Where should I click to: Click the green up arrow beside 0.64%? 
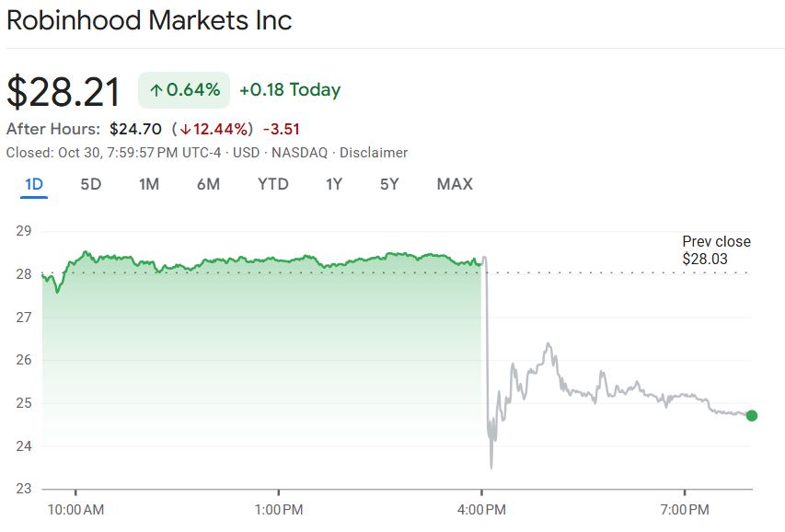point(156,90)
